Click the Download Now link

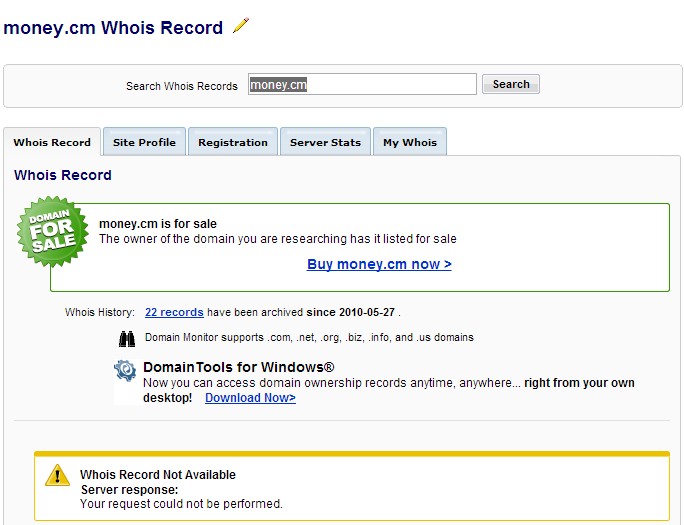(x=250, y=398)
